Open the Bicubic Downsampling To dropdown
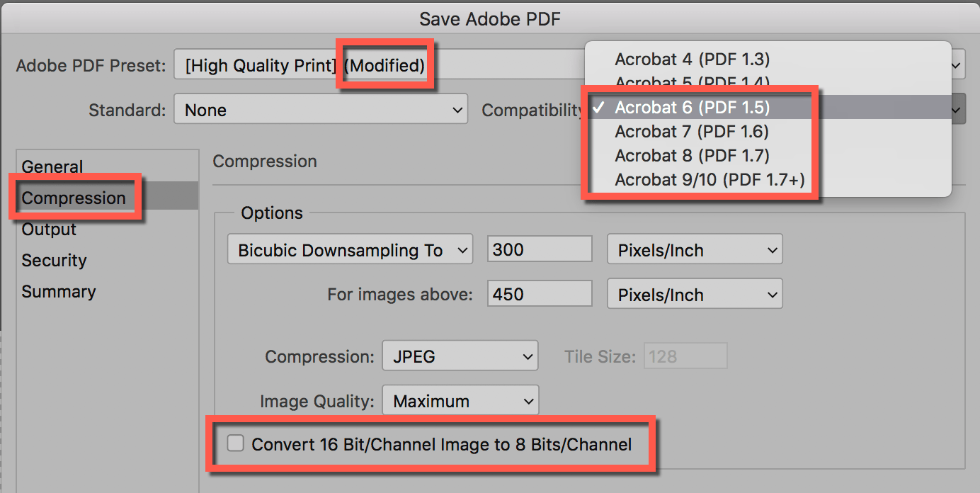980x493 pixels. point(349,249)
